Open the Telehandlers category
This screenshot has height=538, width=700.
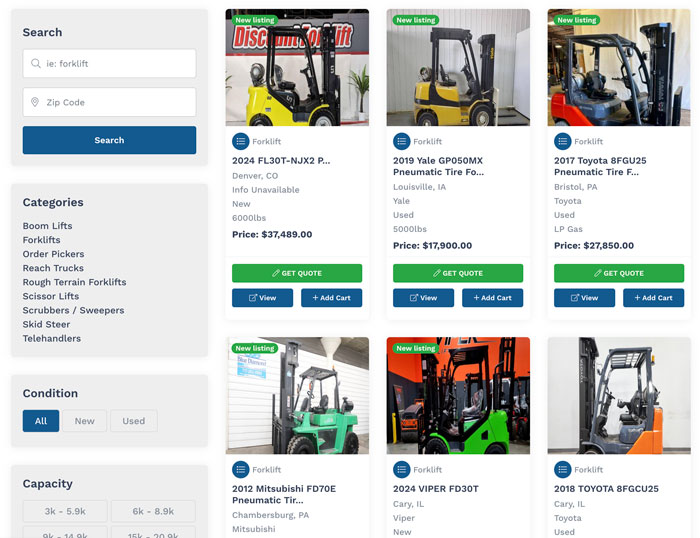coord(52,338)
